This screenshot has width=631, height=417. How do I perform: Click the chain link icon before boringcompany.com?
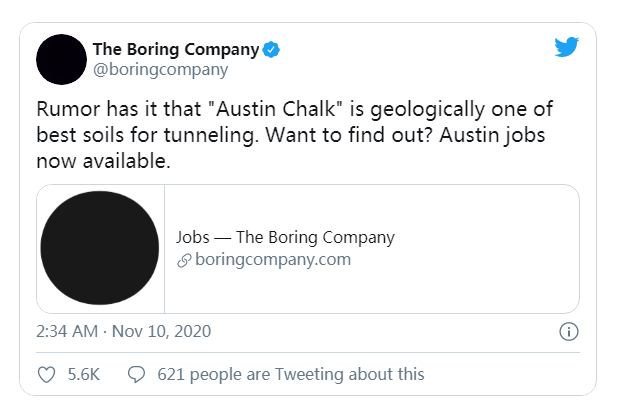click(x=184, y=260)
